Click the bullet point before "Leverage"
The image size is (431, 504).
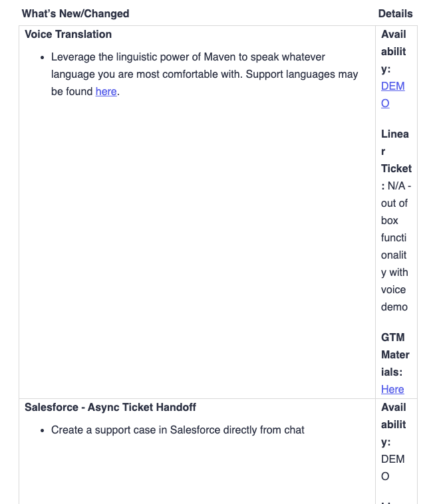click(43, 58)
